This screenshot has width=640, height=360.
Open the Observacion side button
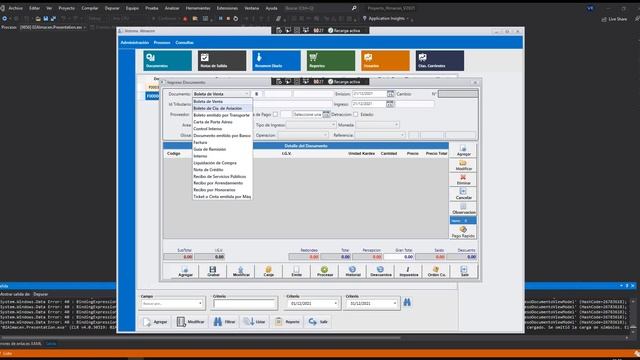point(463,209)
